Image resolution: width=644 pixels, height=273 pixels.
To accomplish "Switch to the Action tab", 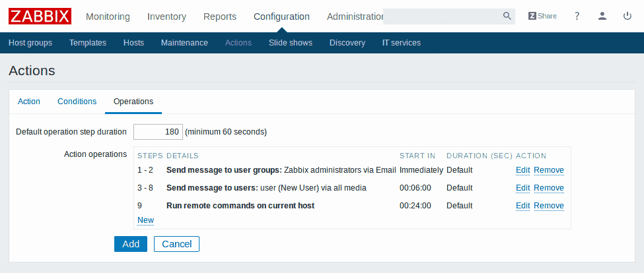I will click(x=29, y=102).
